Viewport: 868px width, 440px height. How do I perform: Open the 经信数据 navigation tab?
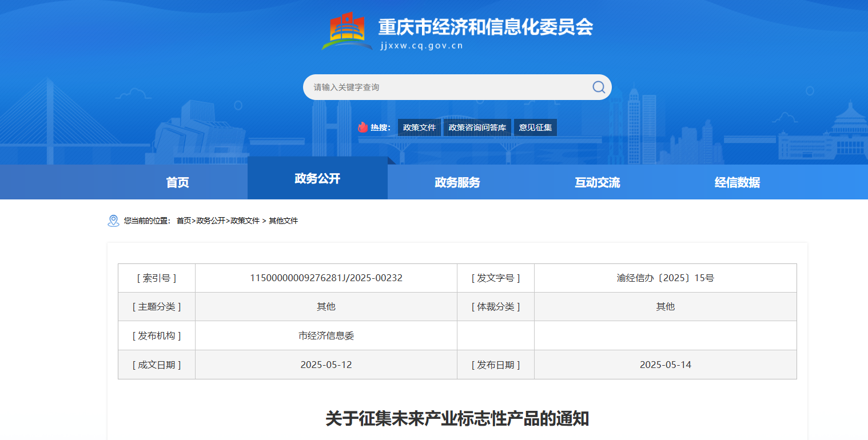pos(737,182)
